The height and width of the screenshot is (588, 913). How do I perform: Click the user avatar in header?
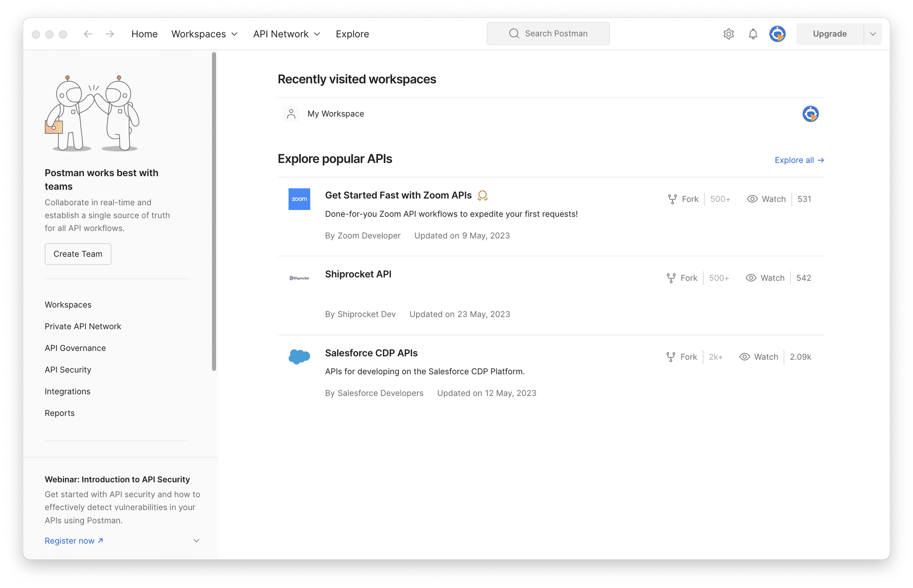pyautogui.click(x=777, y=34)
